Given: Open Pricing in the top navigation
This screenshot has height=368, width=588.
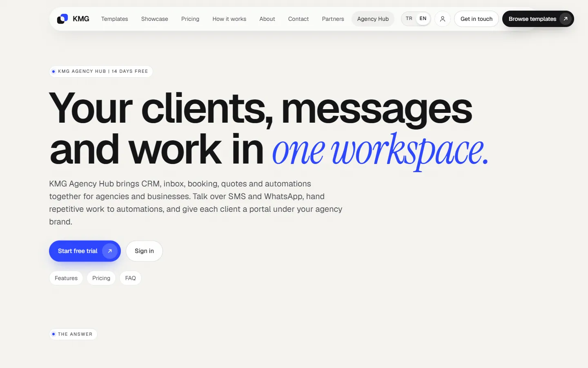Looking at the screenshot, I should 190,19.
